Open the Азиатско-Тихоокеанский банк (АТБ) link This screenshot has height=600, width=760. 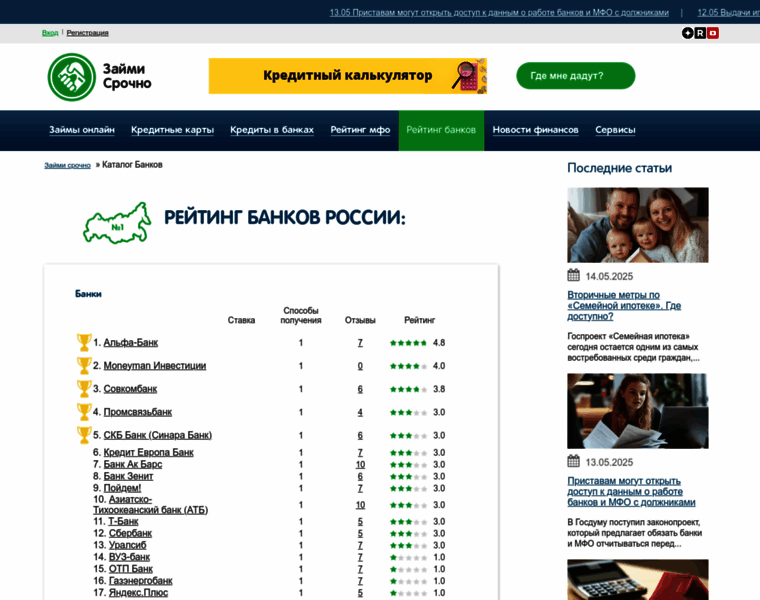pyautogui.click(x=150, y=505)
